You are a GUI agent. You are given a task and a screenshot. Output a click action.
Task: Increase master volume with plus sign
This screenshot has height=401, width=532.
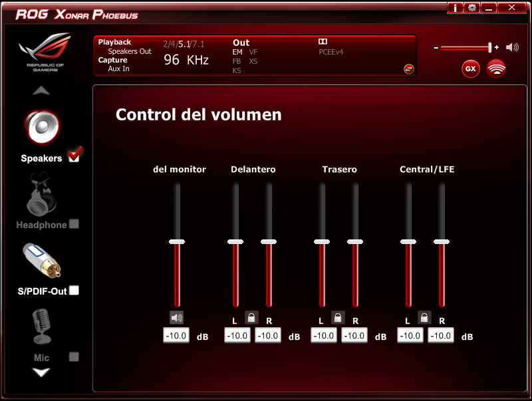497,47
